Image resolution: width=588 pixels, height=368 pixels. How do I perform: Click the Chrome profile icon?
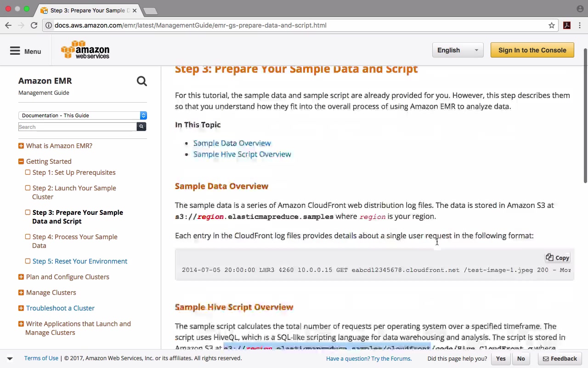(580, 9)
